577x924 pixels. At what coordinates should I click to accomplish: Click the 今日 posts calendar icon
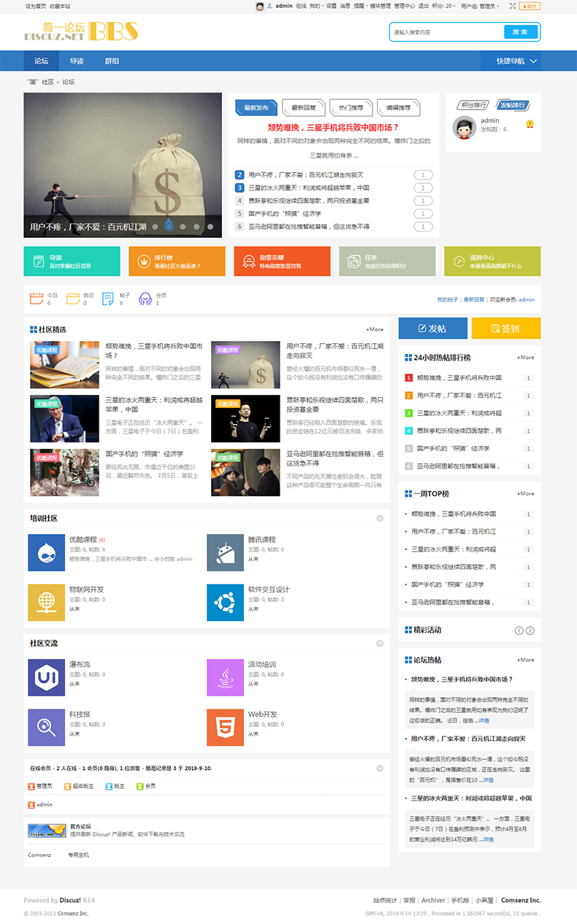click(37, 298)
